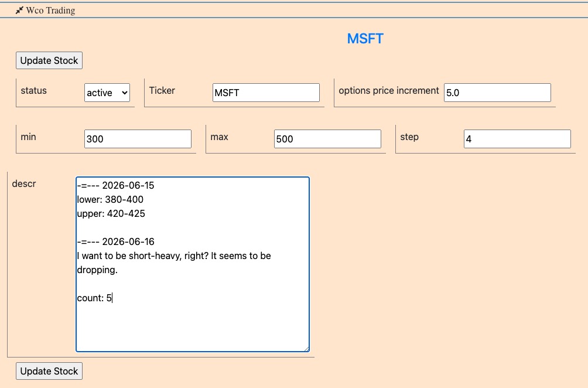Click into the step value field
Image resolution: width=588 pixels, height=388 pixels.
[x=517, y=139]
